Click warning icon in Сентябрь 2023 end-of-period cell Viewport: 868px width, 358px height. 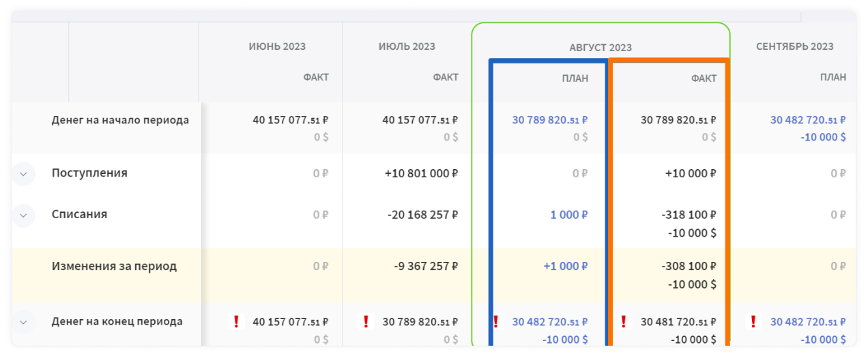click(x=754, y=322)
